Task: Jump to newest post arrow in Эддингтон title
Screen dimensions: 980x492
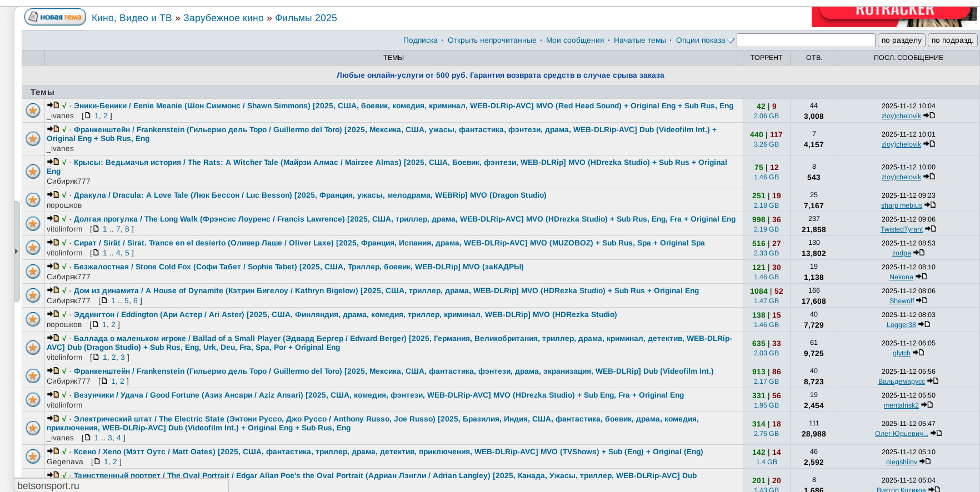Action: click(53, 314)
